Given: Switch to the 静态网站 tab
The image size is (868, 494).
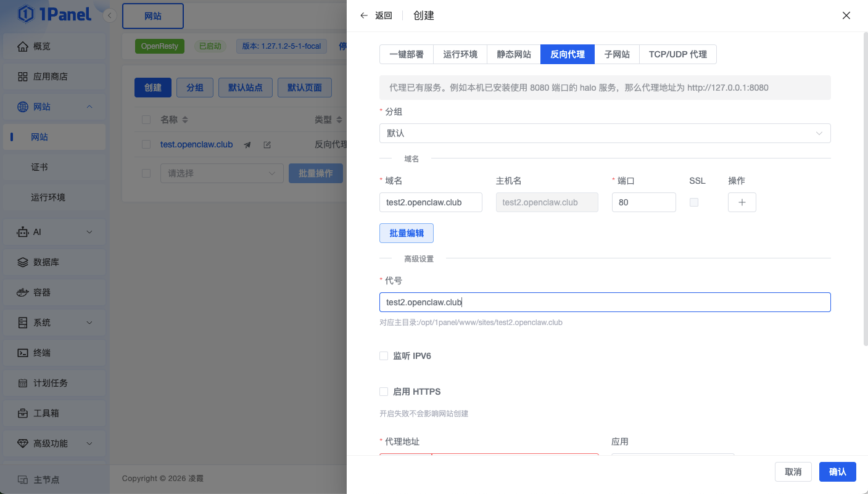Looking at the screenshot, I should (513, 54).
